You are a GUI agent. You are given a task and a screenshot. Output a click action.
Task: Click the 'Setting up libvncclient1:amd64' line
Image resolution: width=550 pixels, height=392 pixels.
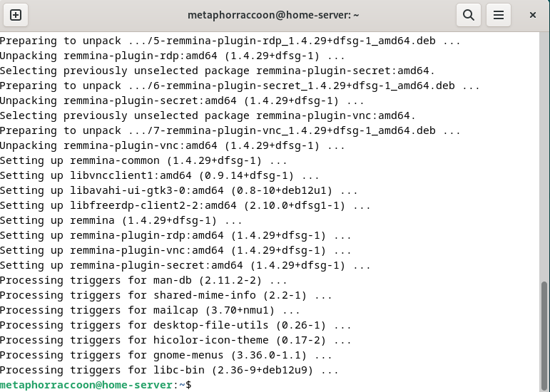click(x=160, y=175)
